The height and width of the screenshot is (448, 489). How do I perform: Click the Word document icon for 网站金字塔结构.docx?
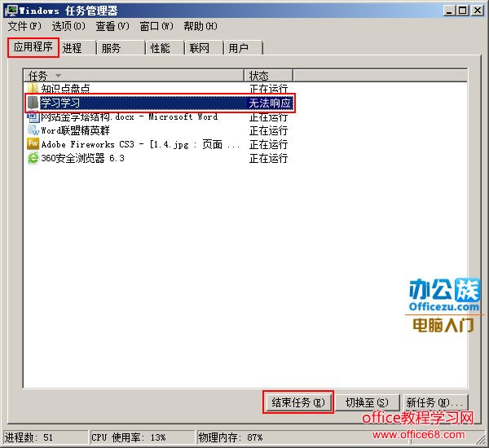click(33, 117)
